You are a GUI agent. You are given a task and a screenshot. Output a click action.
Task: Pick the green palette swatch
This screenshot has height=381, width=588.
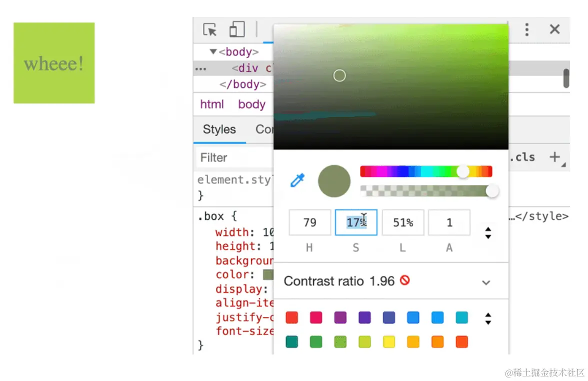(x=316, y=342)
